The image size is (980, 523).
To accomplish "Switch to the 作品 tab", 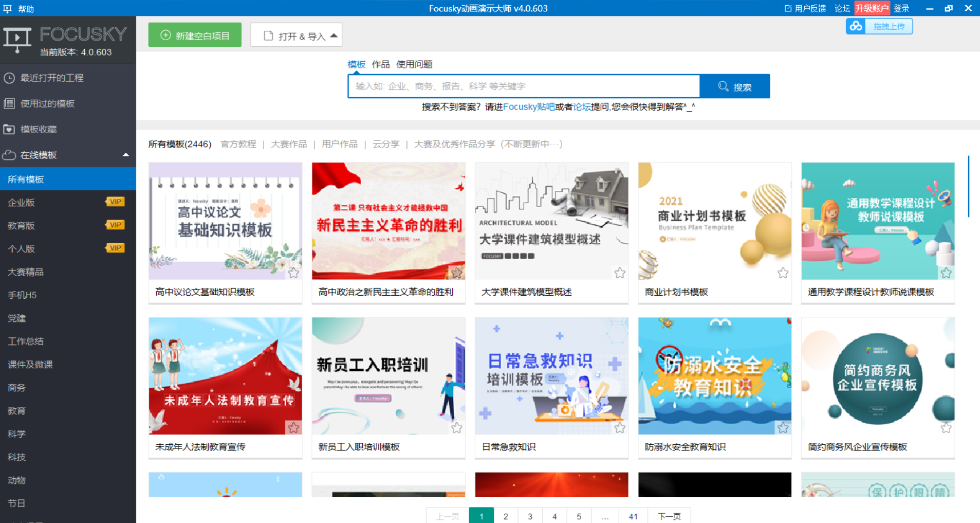I will pos(380,64).
